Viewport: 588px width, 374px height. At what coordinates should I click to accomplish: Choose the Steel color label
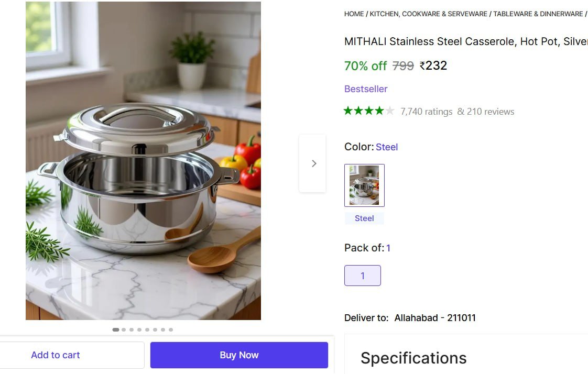coord(364,218)
